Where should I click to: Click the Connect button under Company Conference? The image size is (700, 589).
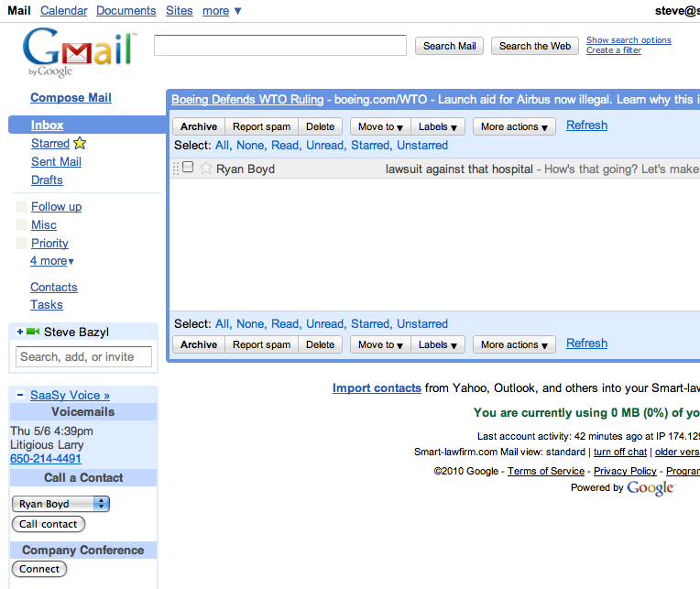39,569
